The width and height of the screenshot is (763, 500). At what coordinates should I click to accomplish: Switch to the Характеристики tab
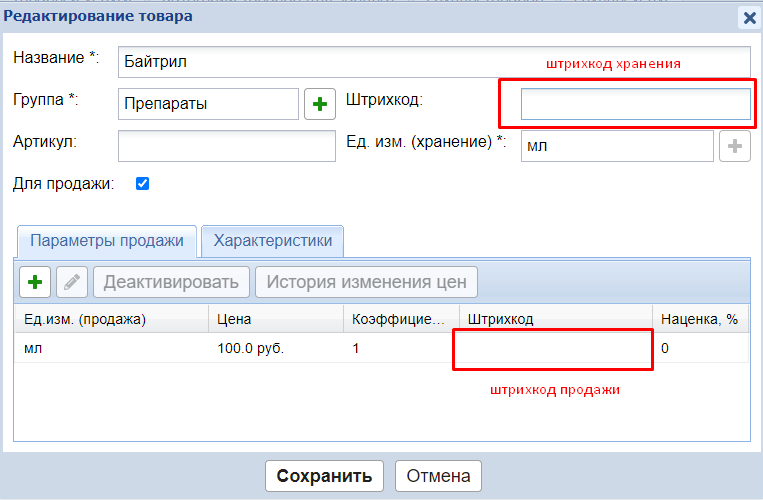pos(272,241)
